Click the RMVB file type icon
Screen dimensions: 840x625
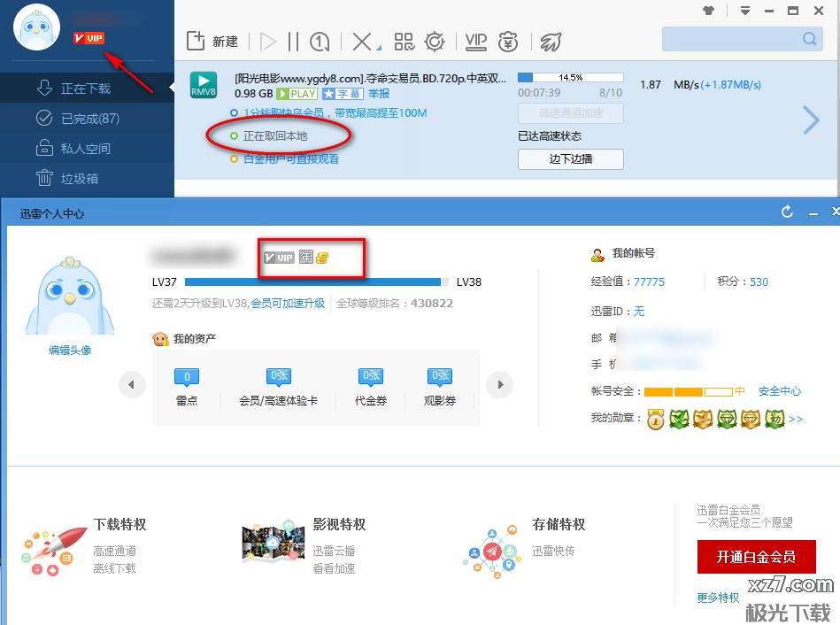[x=204, y=85]
